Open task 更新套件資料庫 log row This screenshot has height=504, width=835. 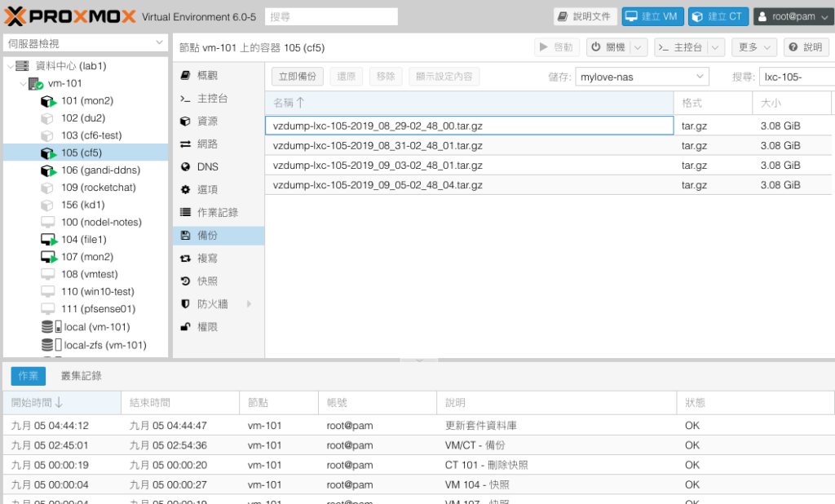tap(418, 426)
